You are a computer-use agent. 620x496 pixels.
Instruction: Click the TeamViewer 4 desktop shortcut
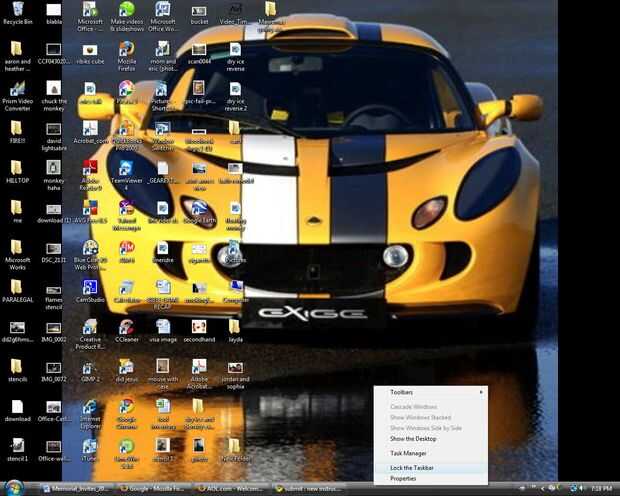click(x=127, y=175)
